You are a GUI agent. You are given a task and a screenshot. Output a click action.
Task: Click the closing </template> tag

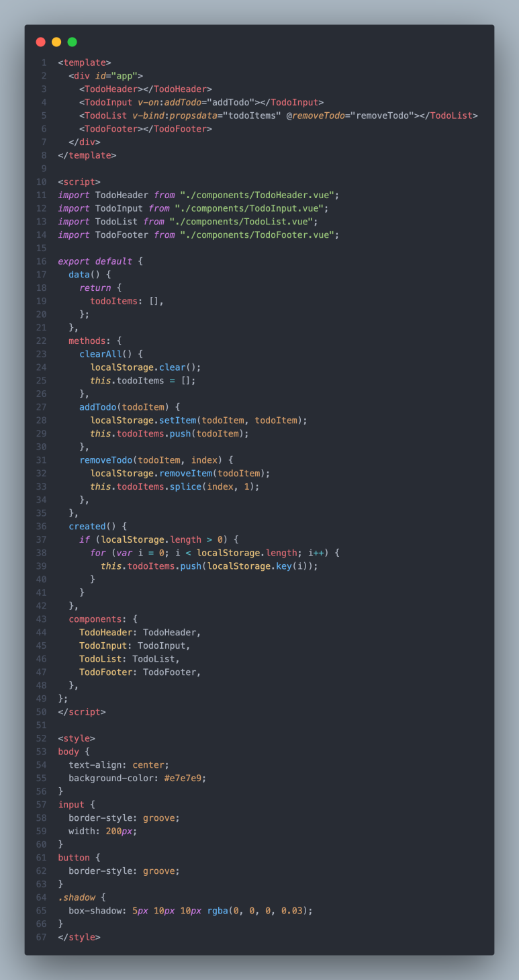(87, 155)
